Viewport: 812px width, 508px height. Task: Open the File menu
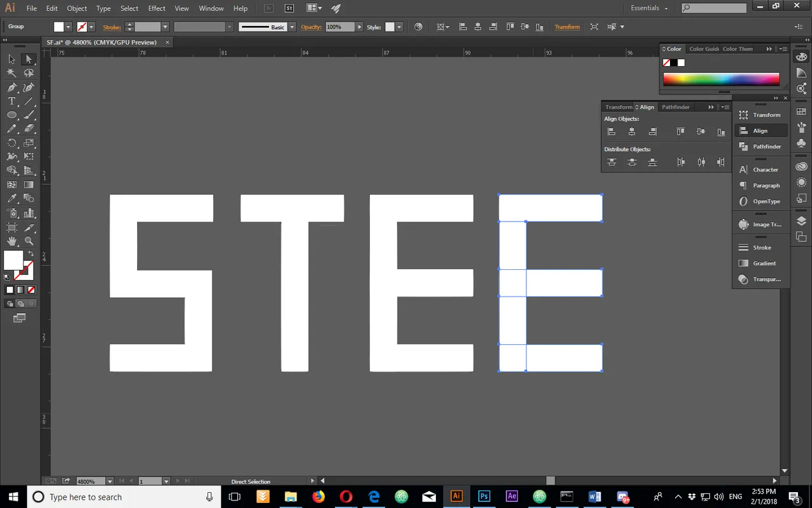(x=32, y=8)
